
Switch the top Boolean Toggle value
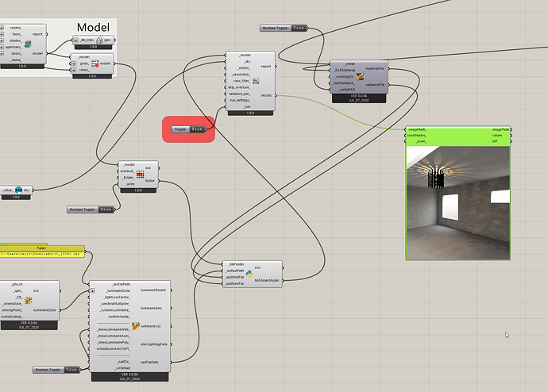click(x=298, y=28)
